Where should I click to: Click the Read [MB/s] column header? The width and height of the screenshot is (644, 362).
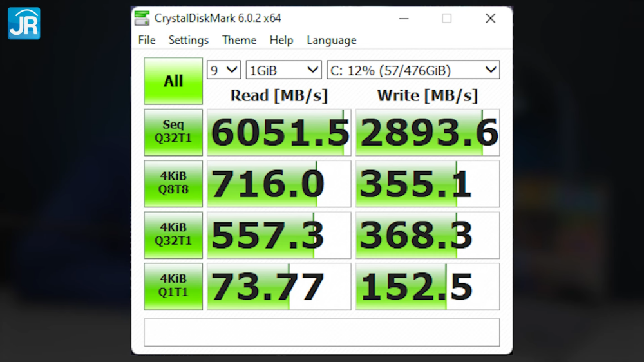point(279,96)
